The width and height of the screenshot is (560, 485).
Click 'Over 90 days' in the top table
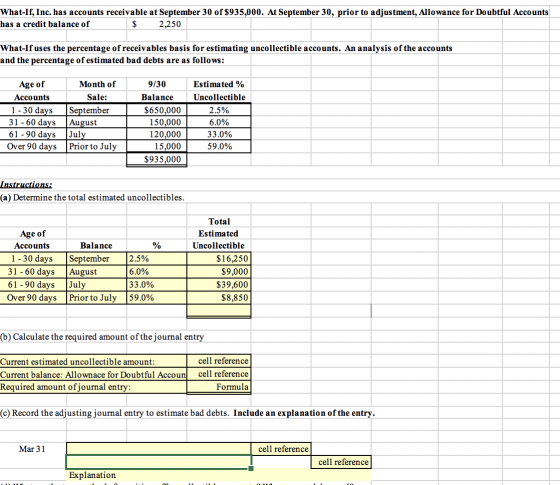tap(32, 146)
